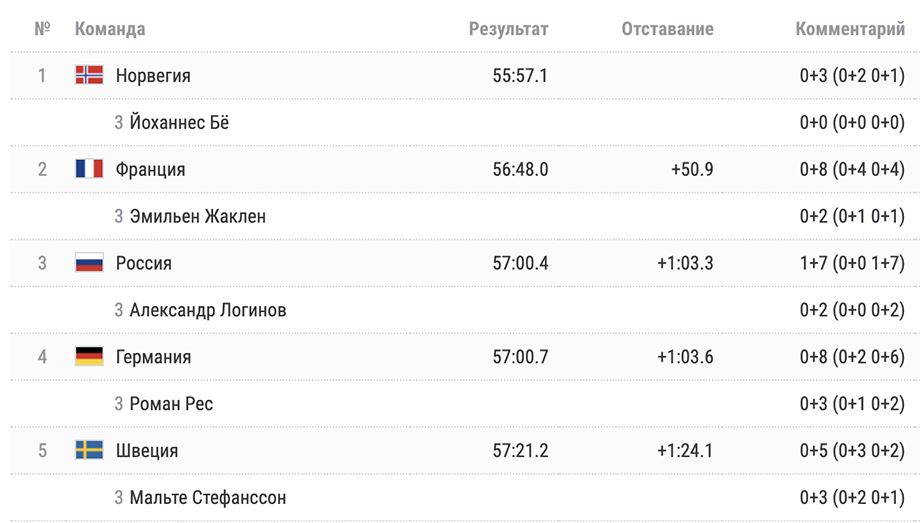Open athlete Мальте Стефанссон profile
This screenshot has height=523, width=920.
tap(207, 497)
